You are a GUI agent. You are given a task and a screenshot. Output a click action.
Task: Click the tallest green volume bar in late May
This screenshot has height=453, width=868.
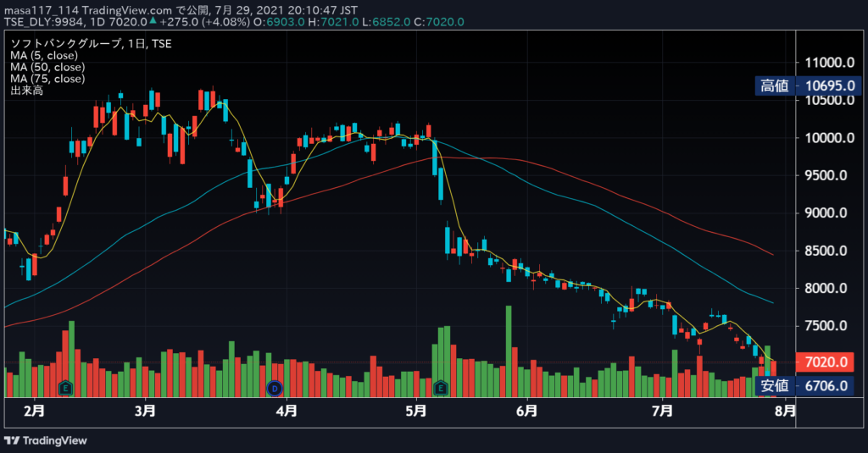[x=509, y=351]
